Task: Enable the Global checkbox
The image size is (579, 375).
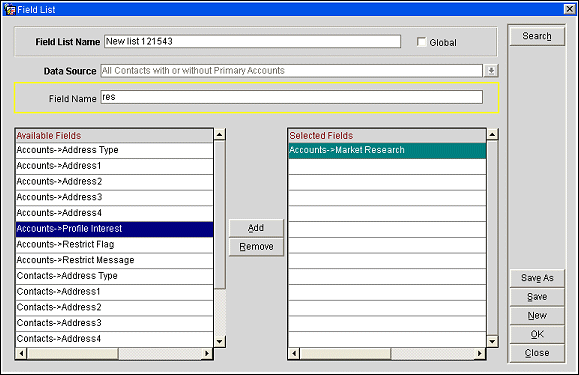Action: 421,42
